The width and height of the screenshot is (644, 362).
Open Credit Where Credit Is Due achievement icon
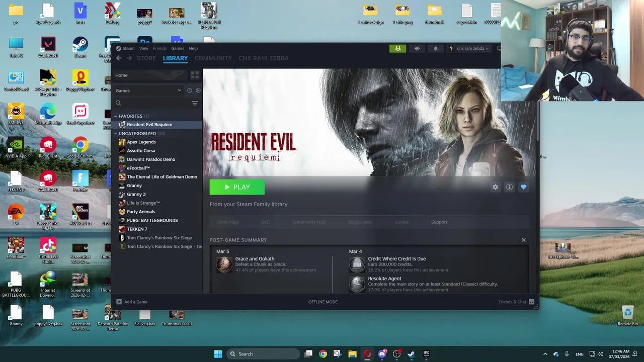[357, 264]
